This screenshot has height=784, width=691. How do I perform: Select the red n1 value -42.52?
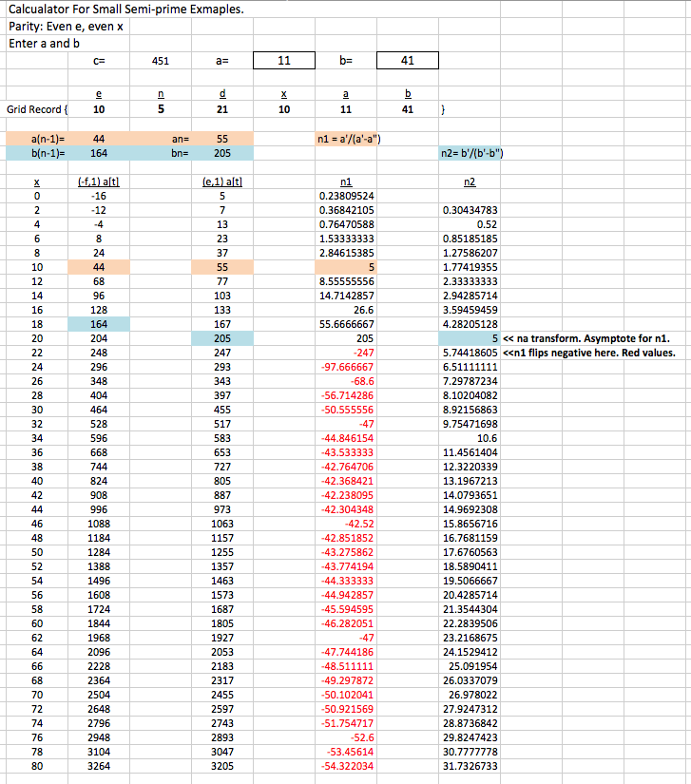point(346,524)
